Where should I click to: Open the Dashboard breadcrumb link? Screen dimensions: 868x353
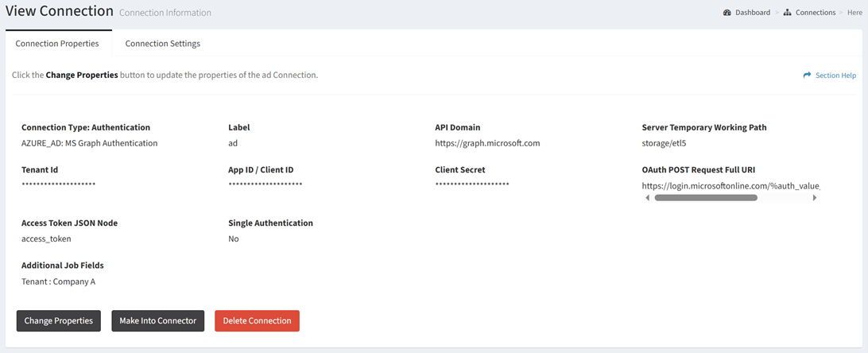click(752, 13)
